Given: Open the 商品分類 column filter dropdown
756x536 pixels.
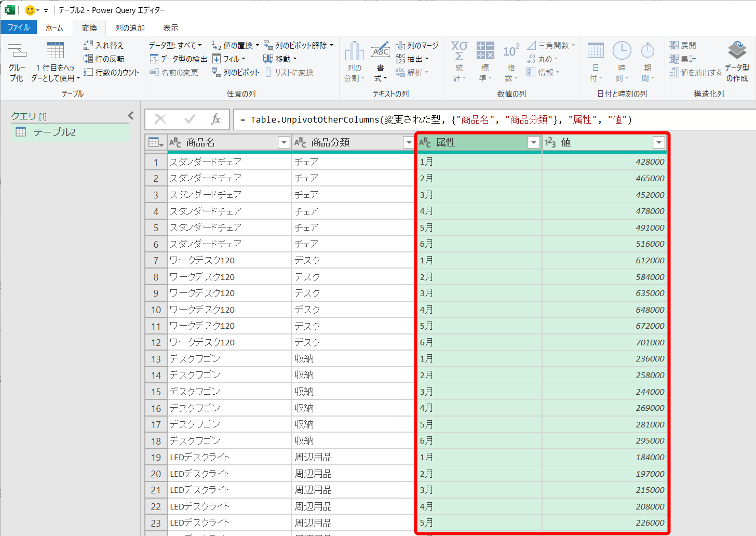Looking at the screenshot, I should point(408,142).
